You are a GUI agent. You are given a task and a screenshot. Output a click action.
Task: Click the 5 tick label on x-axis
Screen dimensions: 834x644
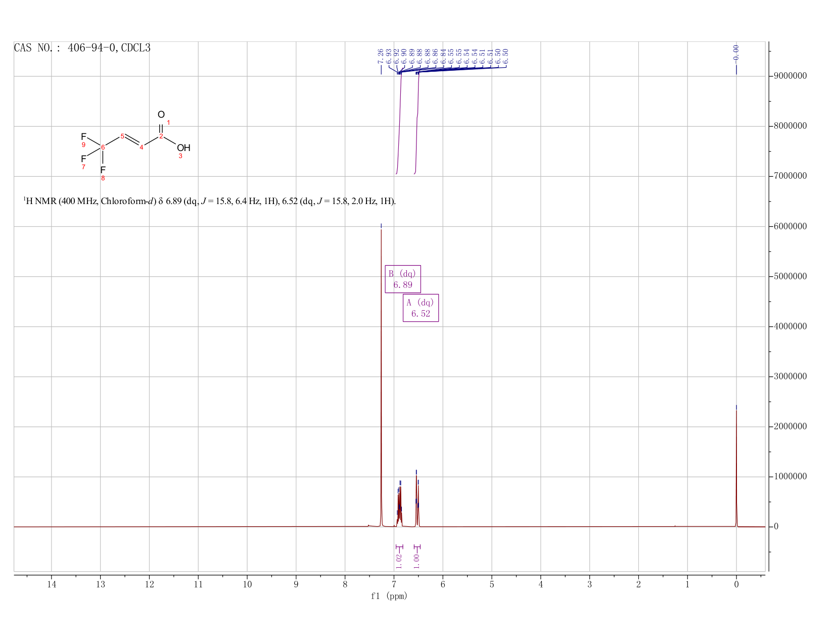[492, 584]
